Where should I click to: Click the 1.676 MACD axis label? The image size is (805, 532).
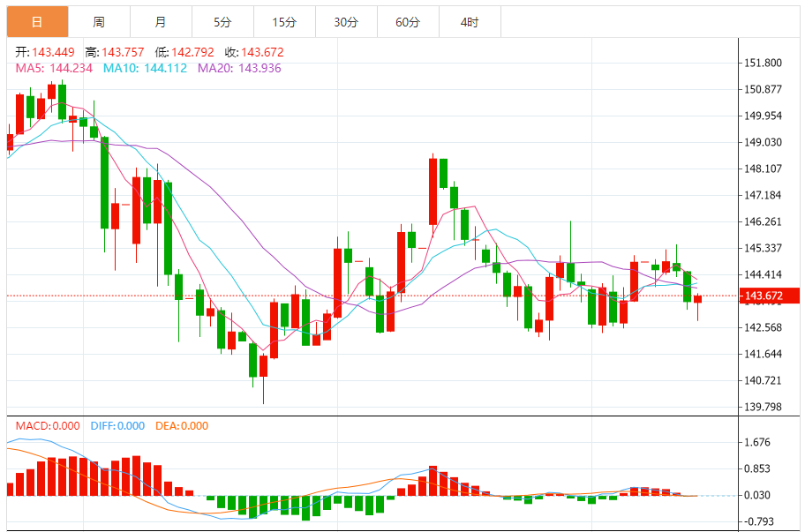pyautogui.click(x=757, y=442)
